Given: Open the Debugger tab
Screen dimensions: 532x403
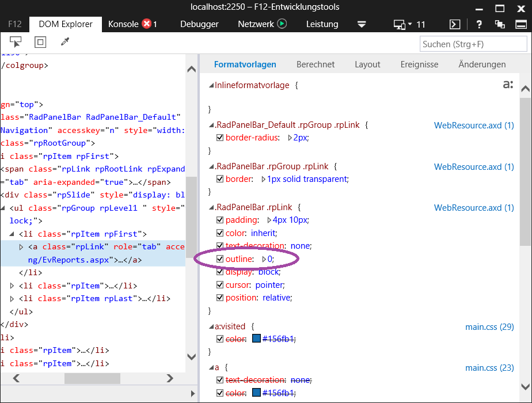Looking at the screenshot, I should 199,24.
